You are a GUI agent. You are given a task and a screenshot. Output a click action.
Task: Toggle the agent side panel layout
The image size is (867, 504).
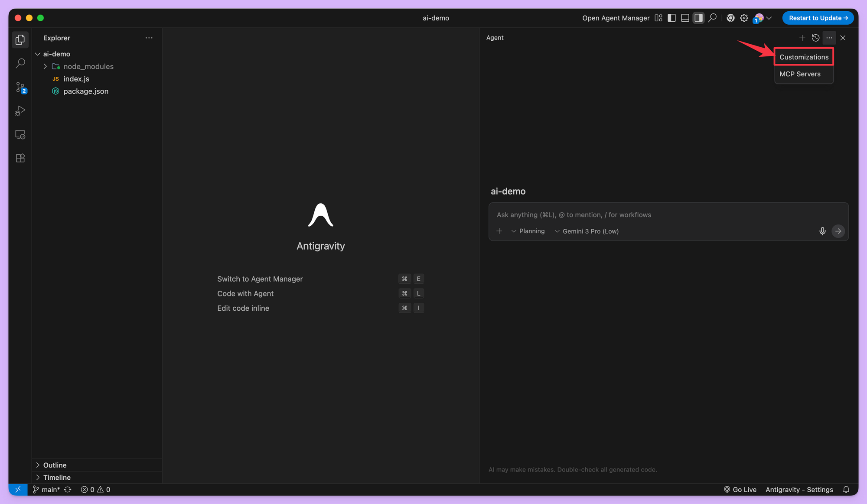tap(698, 18)
